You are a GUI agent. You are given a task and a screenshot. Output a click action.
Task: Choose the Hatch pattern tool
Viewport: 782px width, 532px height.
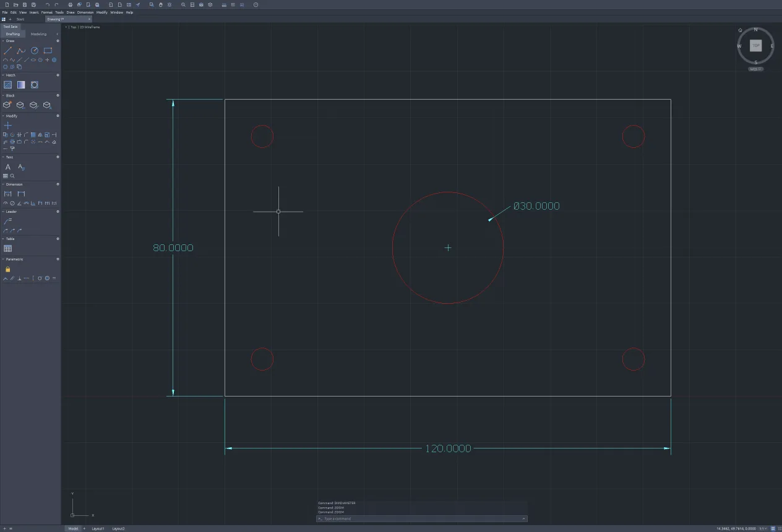[x=8, y=85]
